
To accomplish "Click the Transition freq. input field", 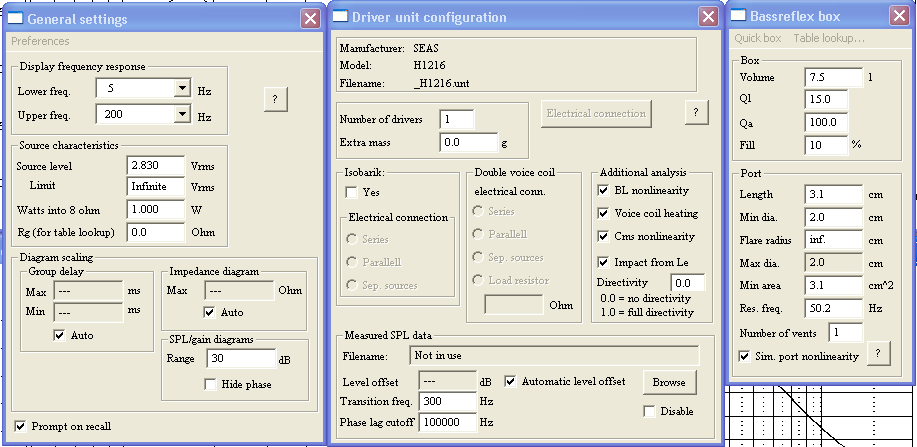I will [447, 401].
